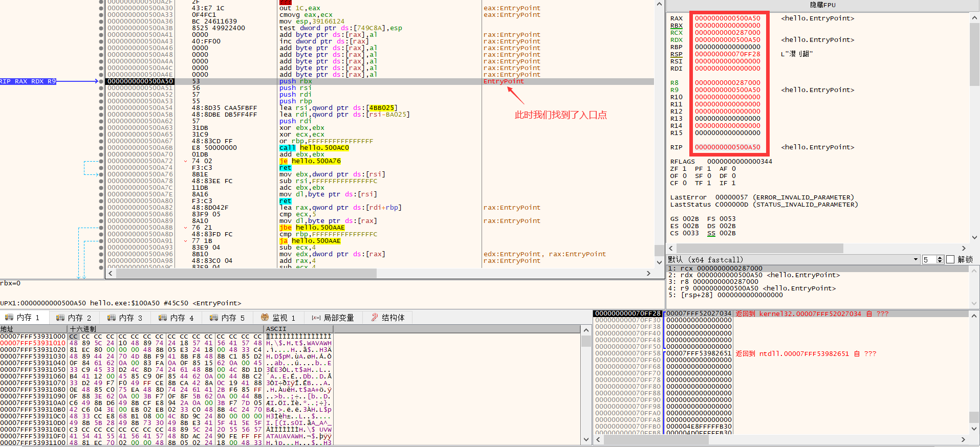Screen dimensions: 980x447
Task: Click the ASCII column header in the dump
Action: coord(298,329)
